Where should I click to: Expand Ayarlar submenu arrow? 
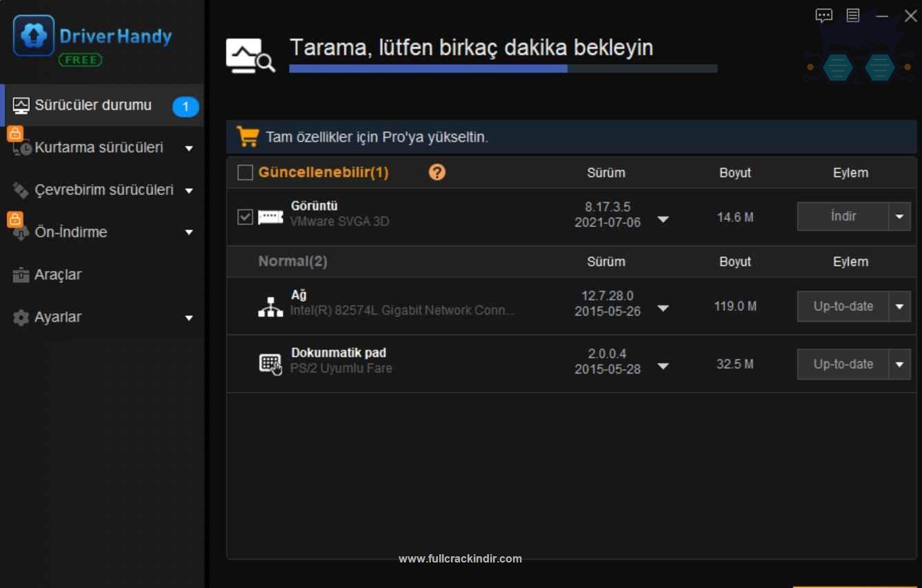pos(189,318)
